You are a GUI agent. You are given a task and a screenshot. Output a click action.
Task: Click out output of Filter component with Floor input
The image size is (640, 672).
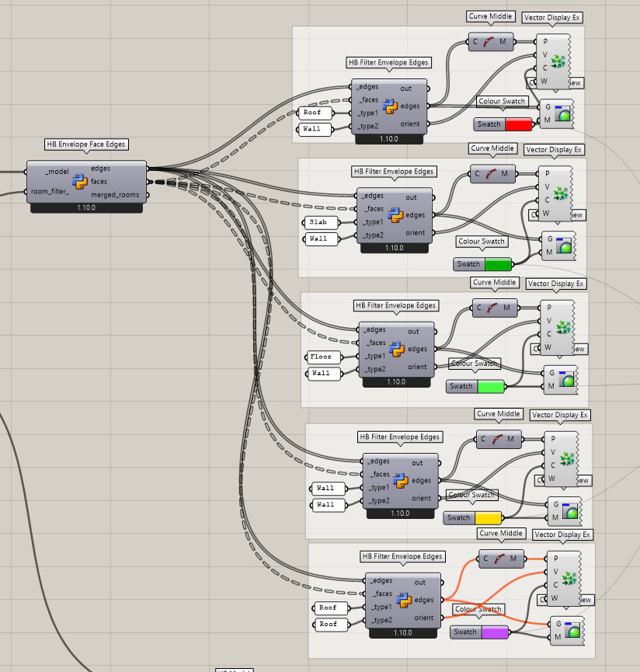(x=413, y=331)
